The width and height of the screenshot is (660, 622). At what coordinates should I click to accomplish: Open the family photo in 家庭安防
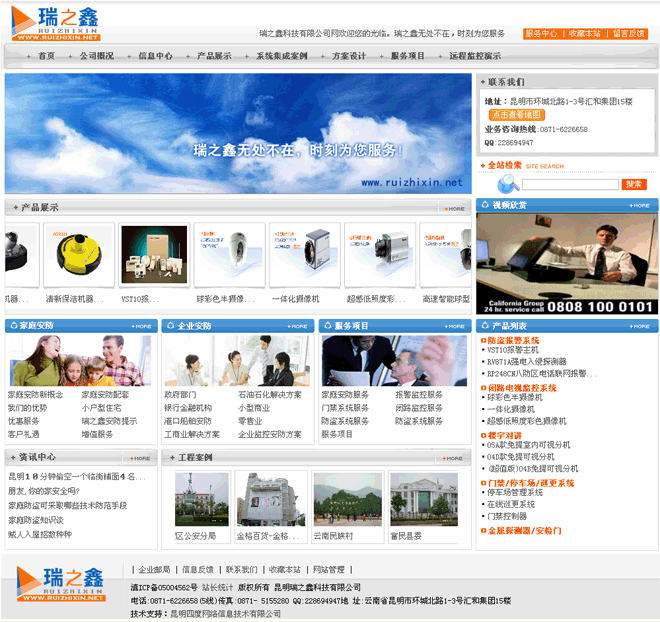[x=80, y=361]
